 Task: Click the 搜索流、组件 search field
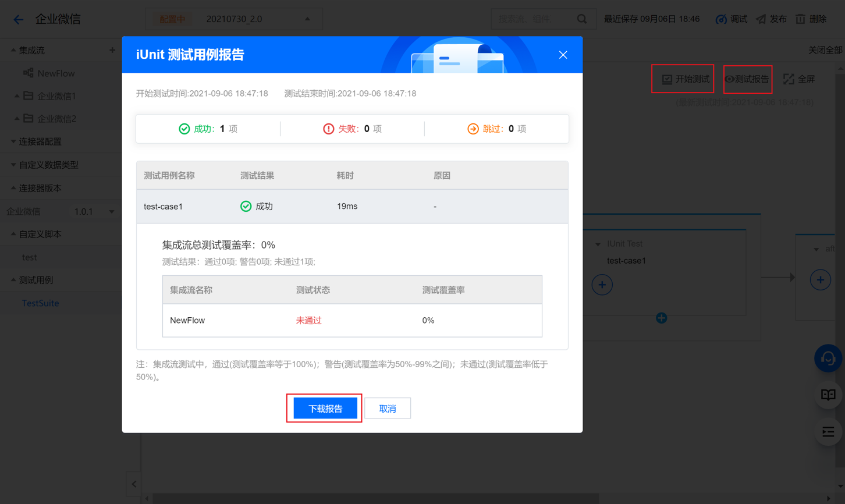click(543, 19)
